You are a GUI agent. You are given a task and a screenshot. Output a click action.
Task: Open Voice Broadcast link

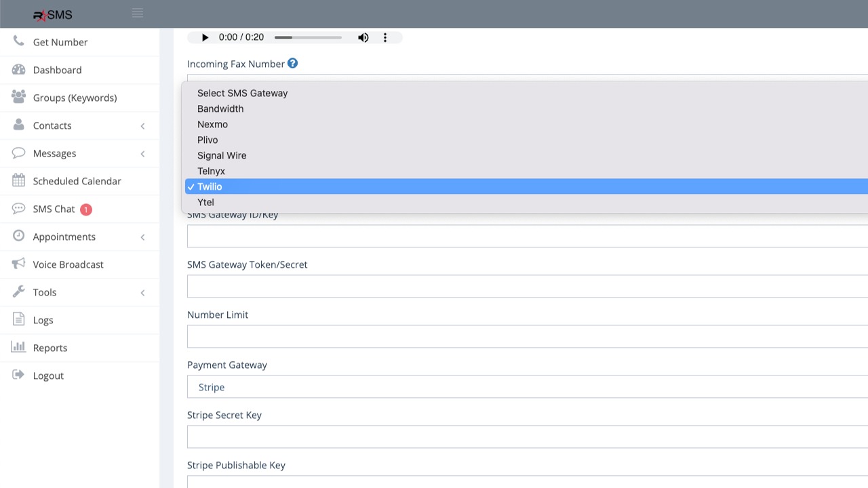68,264
